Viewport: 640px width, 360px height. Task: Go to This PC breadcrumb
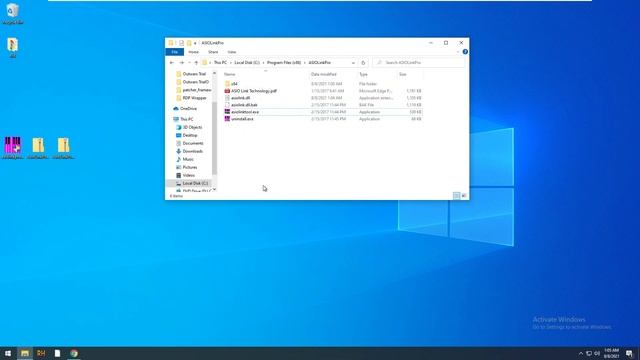click(220, 63)
